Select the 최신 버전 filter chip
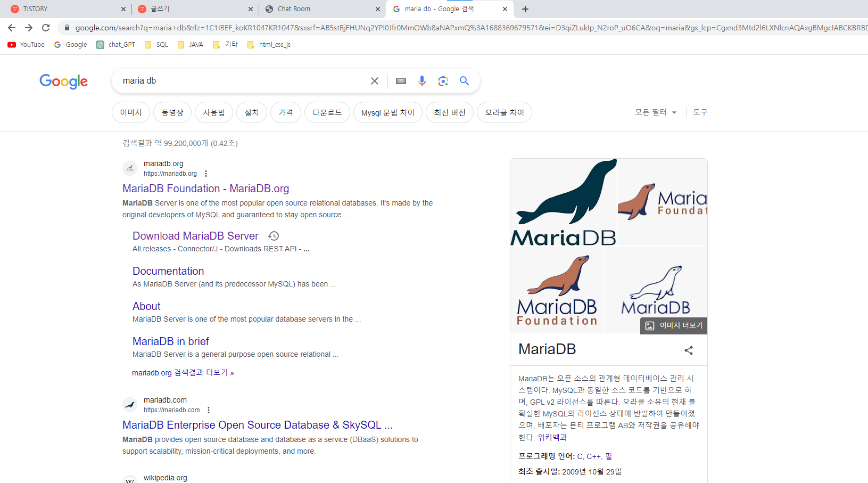Image resolution: width=868 pixels, height=483 pixels. [450, 112]
